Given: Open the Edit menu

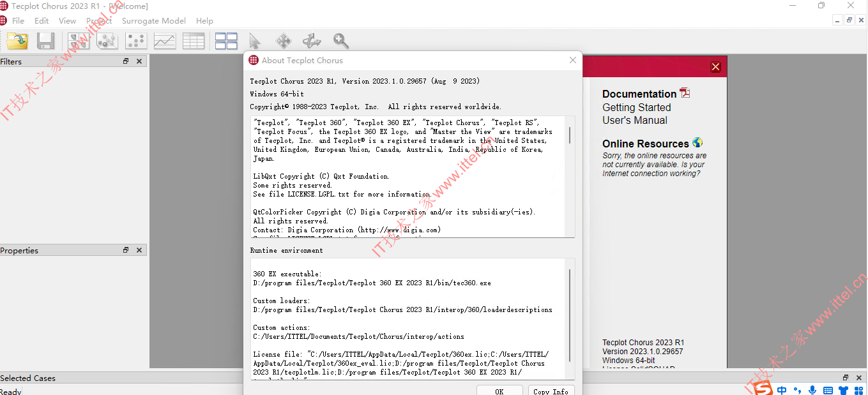Looking at the screenshot, I should pyautogui.click(x=42, y=20).
